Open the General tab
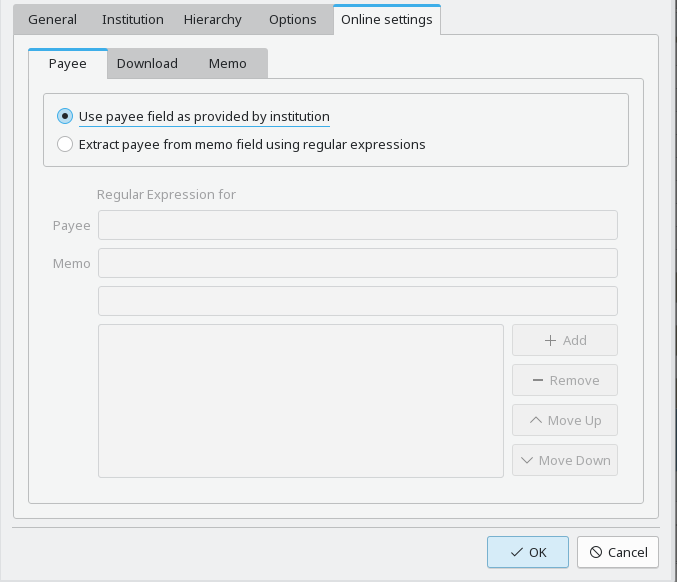677x582 pixels. click(52, 19)
